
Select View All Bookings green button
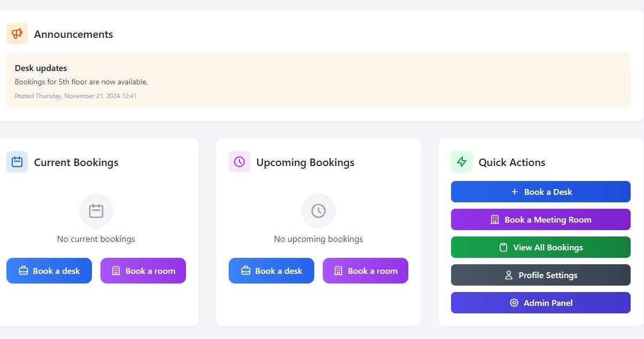541,247
